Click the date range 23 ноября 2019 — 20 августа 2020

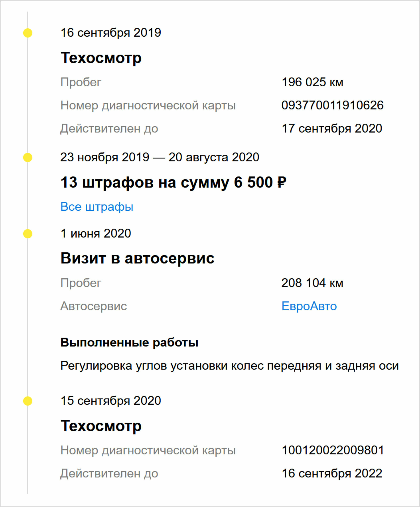pos(160,157)
